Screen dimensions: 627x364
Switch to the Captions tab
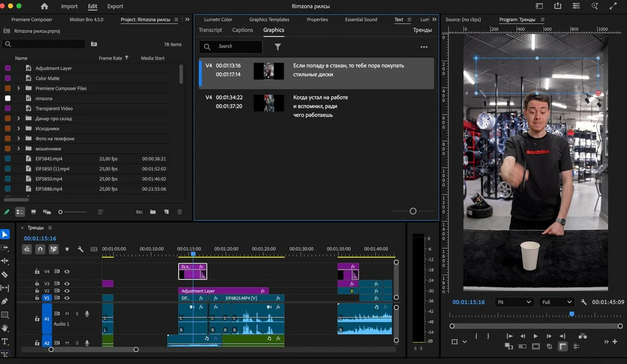242,30
